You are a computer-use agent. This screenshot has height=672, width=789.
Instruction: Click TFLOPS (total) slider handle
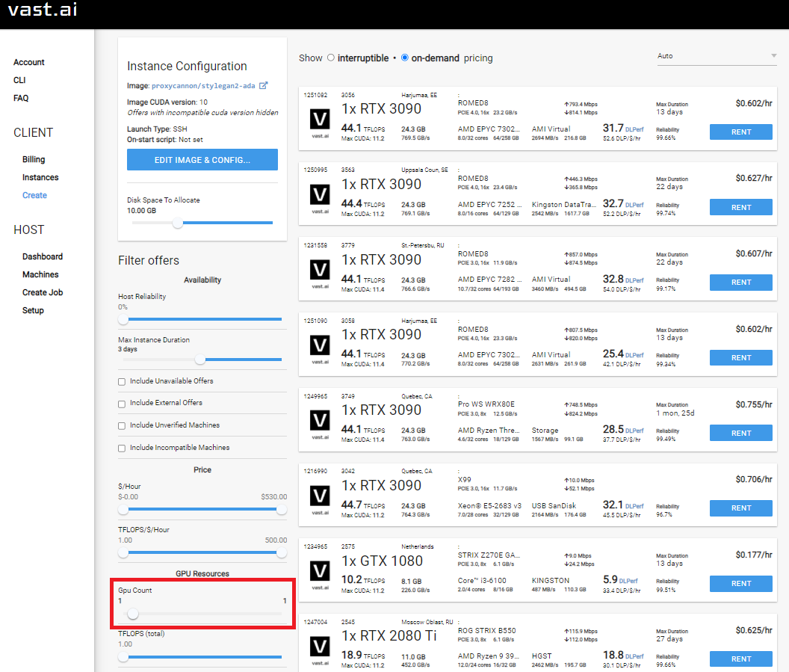(x=123, y=656)
